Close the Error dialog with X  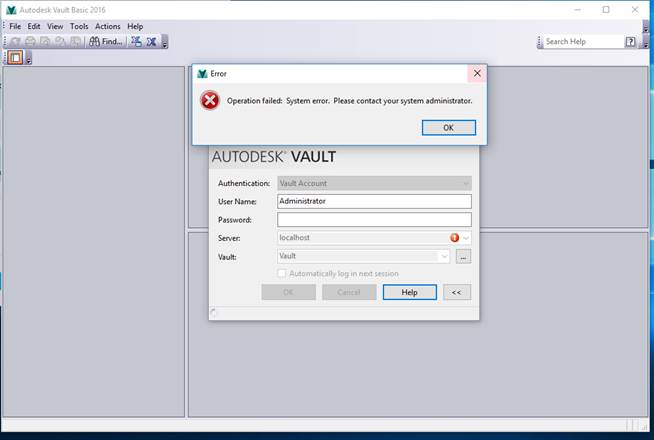[477, 73]
